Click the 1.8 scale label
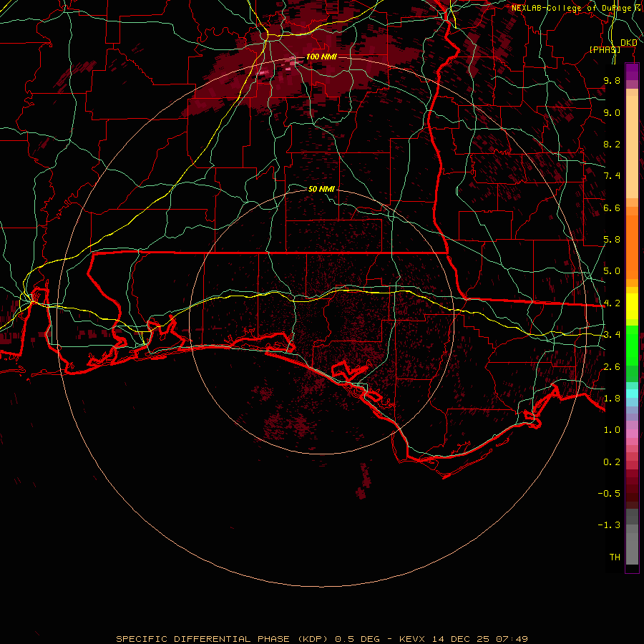Image resolution: width=644 pixels, height=644 pixels. click(612, 399)
